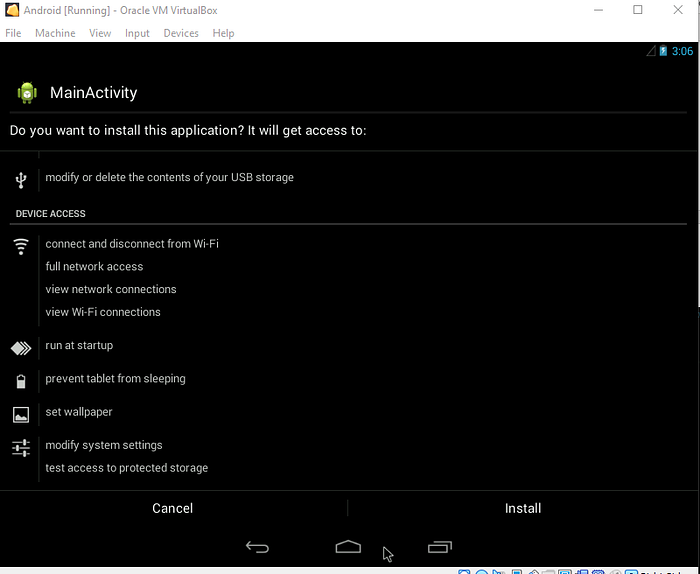Viewport: 700px width, 574px height.
Task: Open the File menu
Action: [x=13, y=33]
